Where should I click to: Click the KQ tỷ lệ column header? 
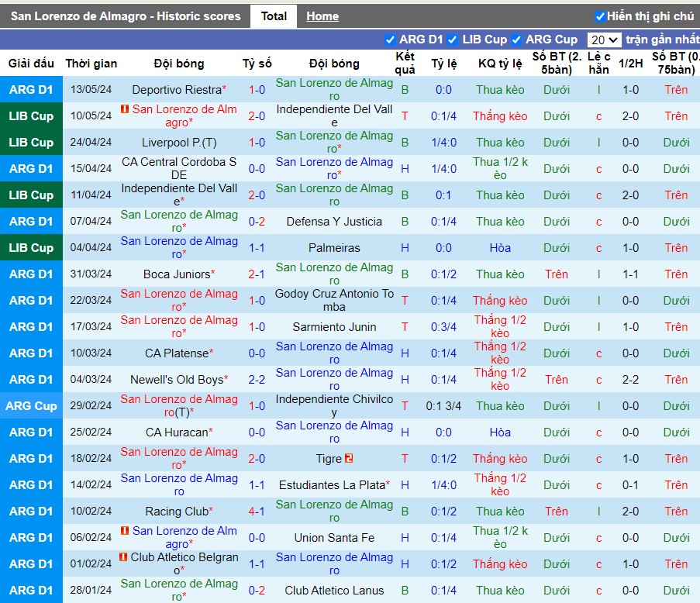pos(500,64)
